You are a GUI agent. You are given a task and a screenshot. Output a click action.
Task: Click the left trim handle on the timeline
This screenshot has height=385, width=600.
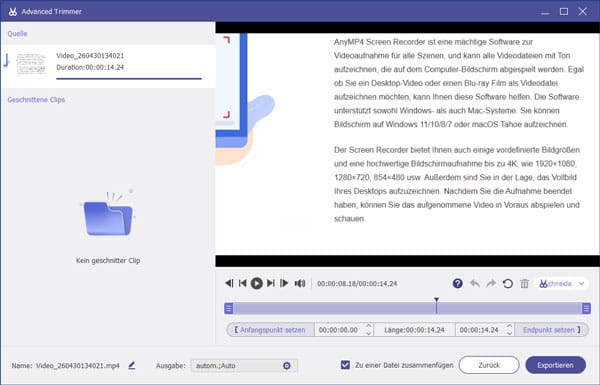[229, 308]
